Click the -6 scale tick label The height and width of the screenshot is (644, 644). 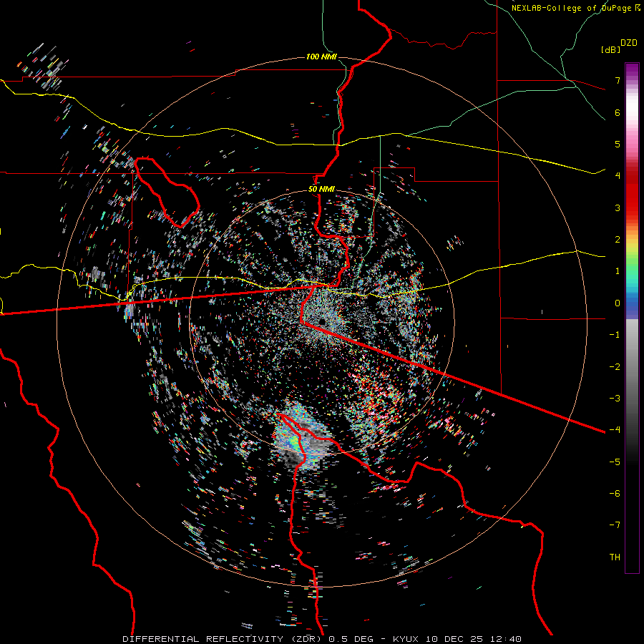(x=615, y=494)
